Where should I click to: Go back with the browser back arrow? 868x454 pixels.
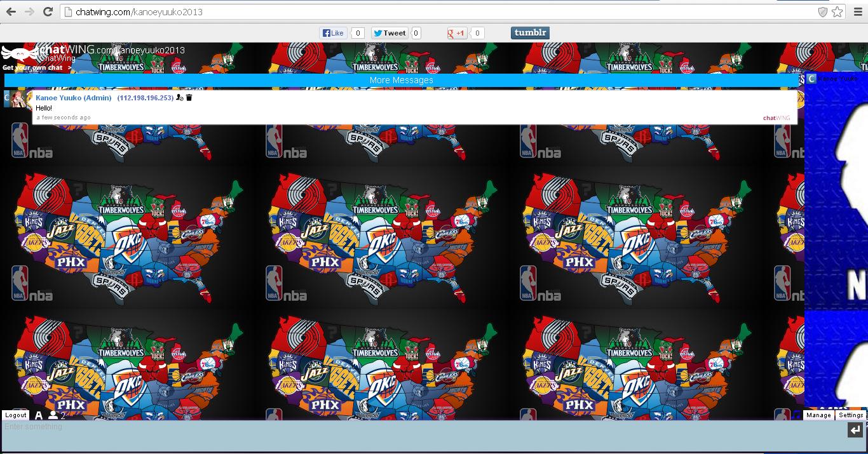click(11, 11)
